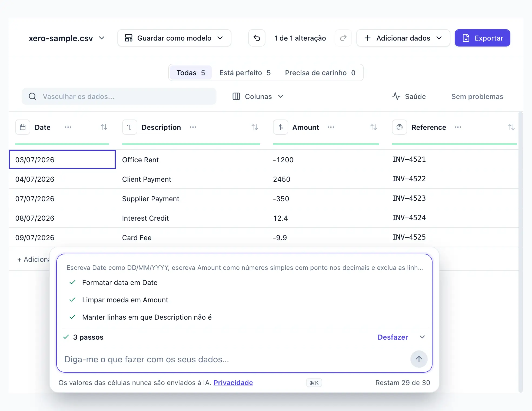Open the xero-sample.csv file dropdown
This screenshot has height=411, width=532.
[x=66, y=38]
